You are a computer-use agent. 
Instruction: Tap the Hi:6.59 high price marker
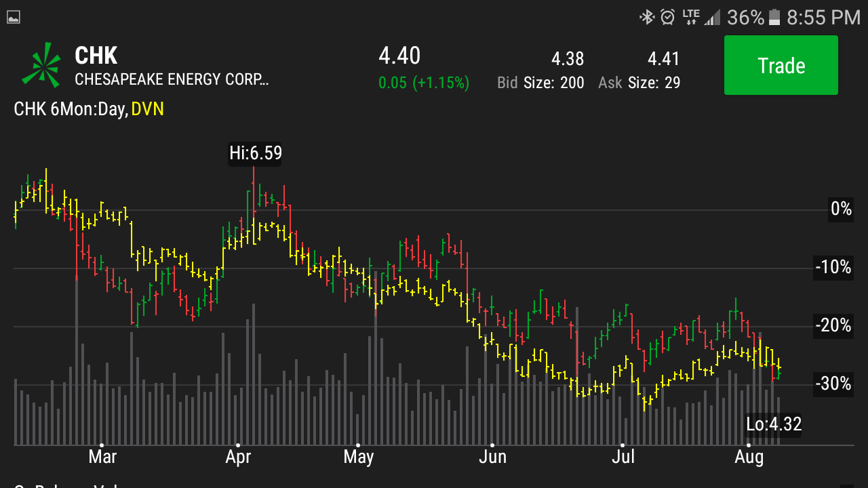pos(255,153)
